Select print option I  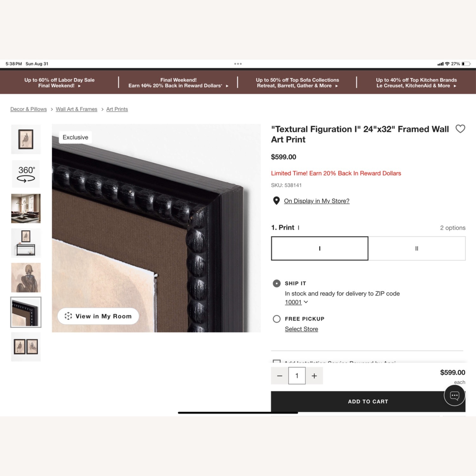[x=320, y=248]
